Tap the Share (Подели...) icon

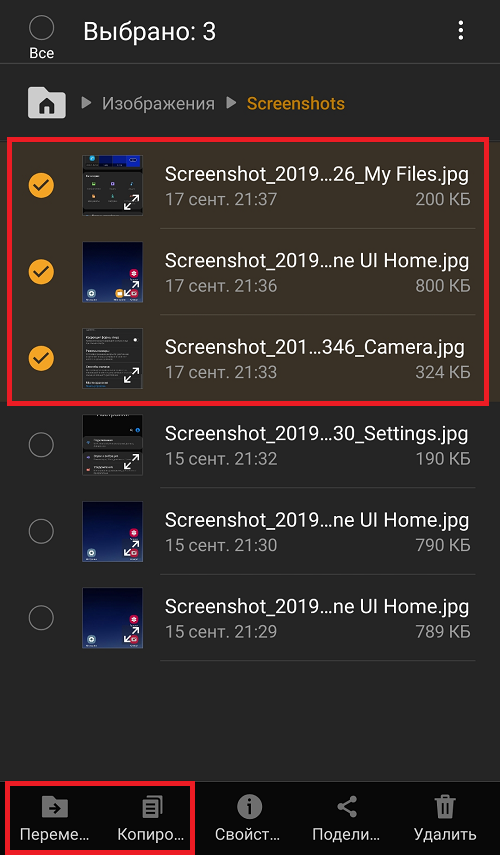click(347, 806)
